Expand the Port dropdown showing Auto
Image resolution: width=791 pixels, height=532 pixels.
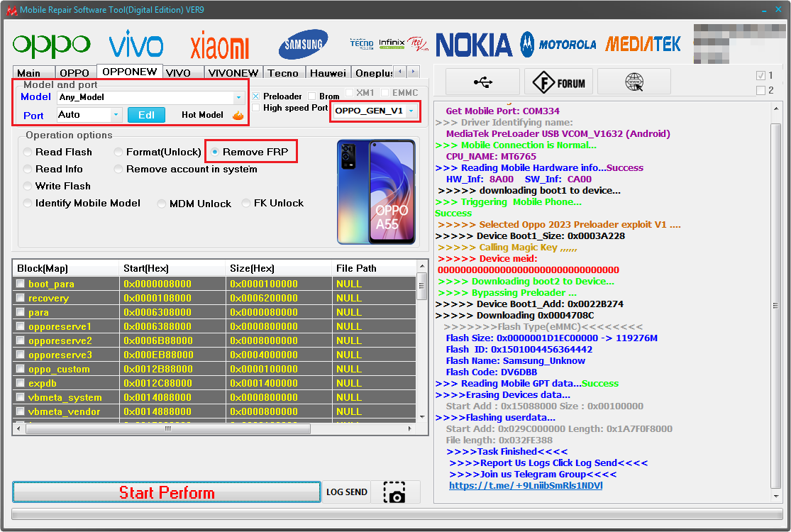(x=116, y=115)
